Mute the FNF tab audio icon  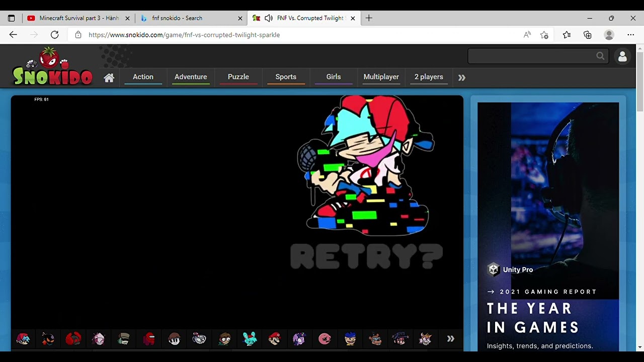pyautogui.click(x=269, y=18)
